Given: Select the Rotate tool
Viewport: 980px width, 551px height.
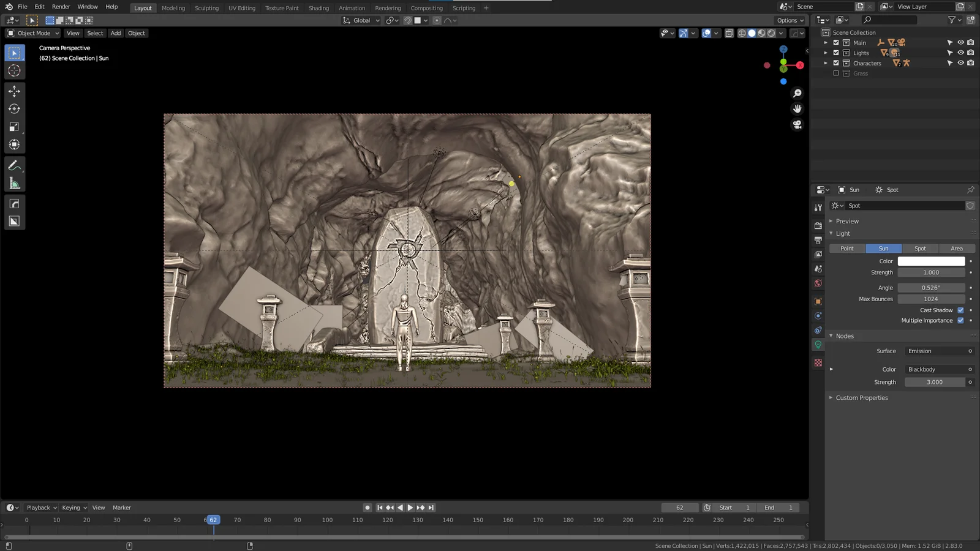Looking at the screenshot, I should pos(15,108).
